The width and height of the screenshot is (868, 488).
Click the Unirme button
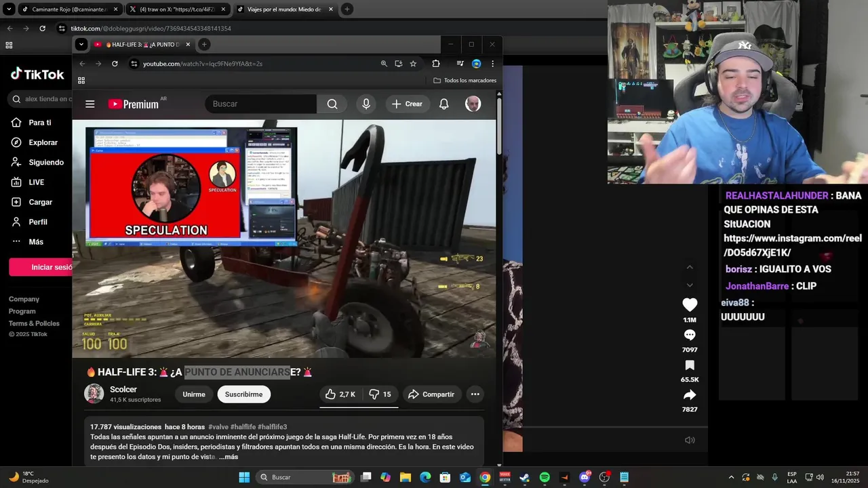tap(194, 394)
